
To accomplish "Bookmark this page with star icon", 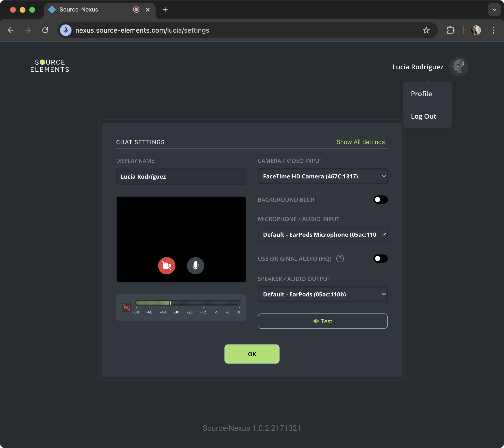I will 426,30.
